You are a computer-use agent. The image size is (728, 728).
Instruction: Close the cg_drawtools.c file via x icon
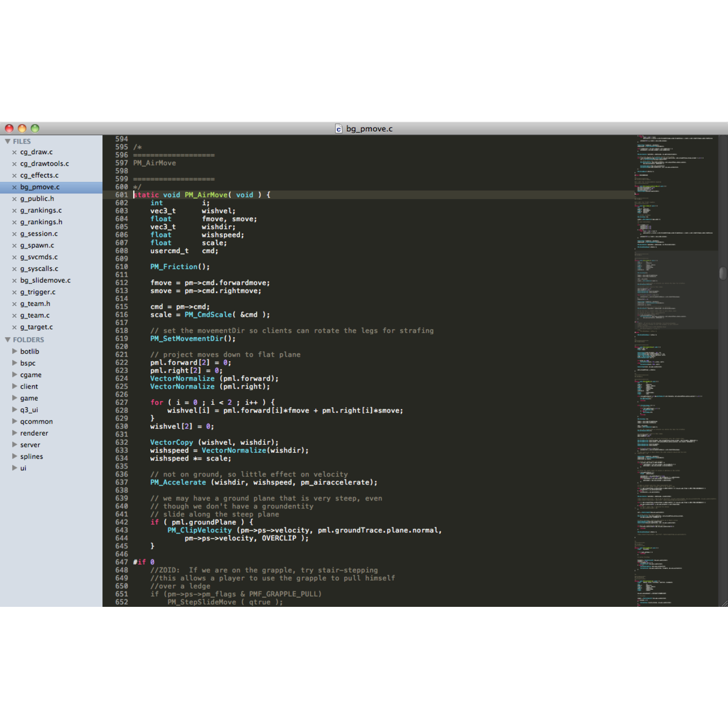pyautogui.click(x=15, y=164)
